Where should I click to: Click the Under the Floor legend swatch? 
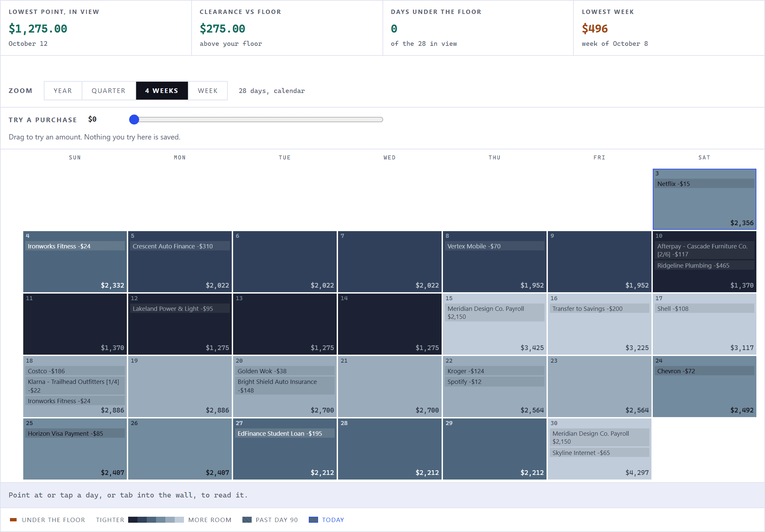(13, 520)
